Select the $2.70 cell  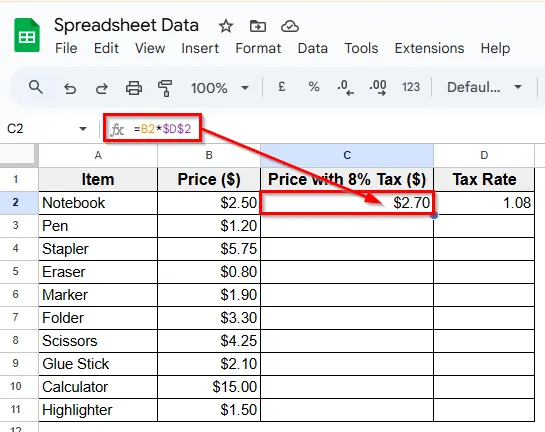[x=347, y=203]
